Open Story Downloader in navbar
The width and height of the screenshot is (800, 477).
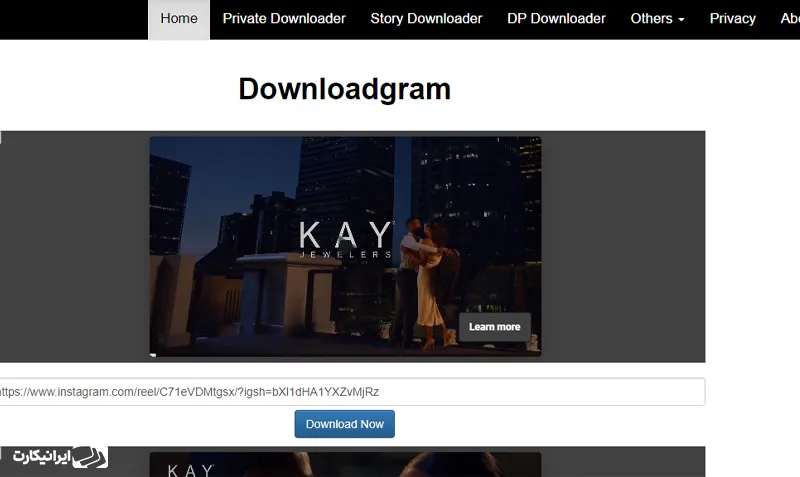pyautogui.click(x=426, y=19)
